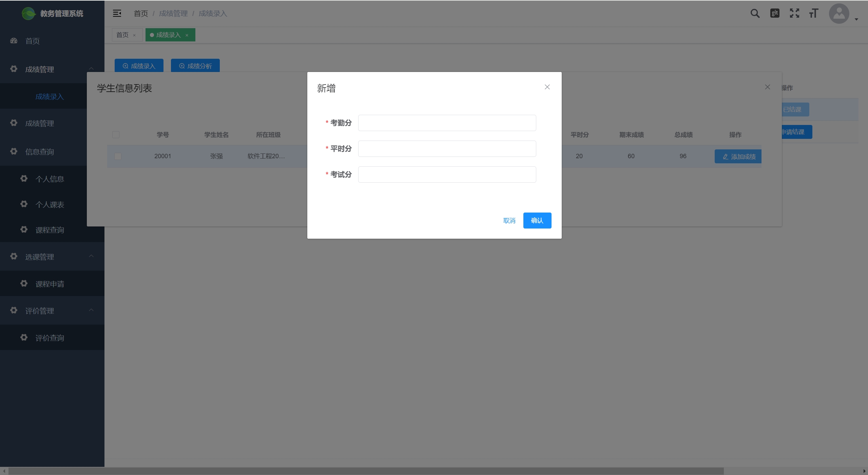Click the dashboard icon beside 首页
The height and width of the screenshot is (475, 868).
[x=14, y=41]
